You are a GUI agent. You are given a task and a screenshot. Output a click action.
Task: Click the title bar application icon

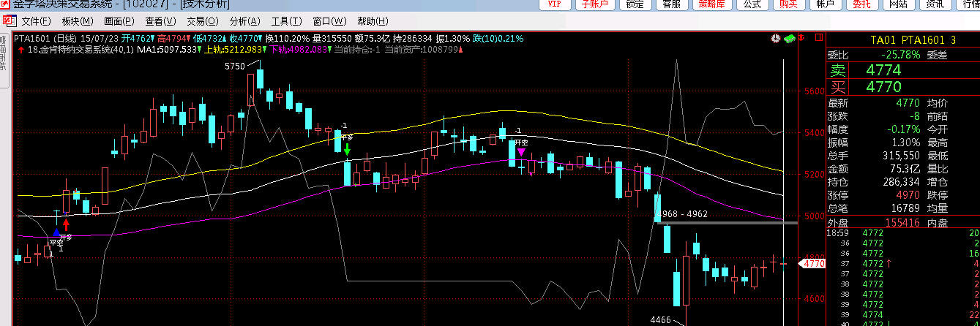coord(6,4)
